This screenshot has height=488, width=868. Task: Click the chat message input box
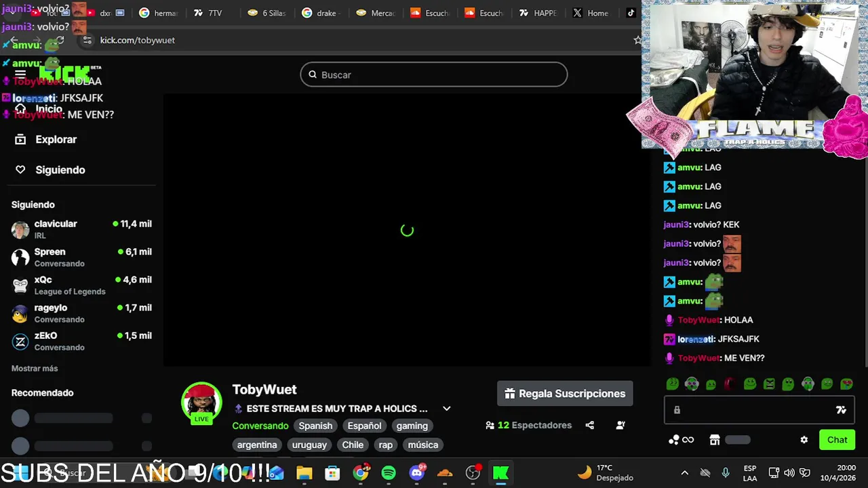point(758,410)
